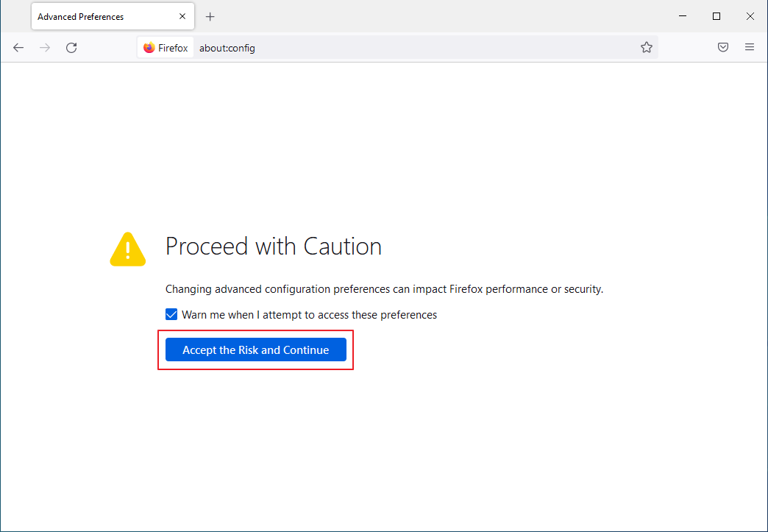
Task: Click the about:config address field
Action: click(x=412, y=48)
